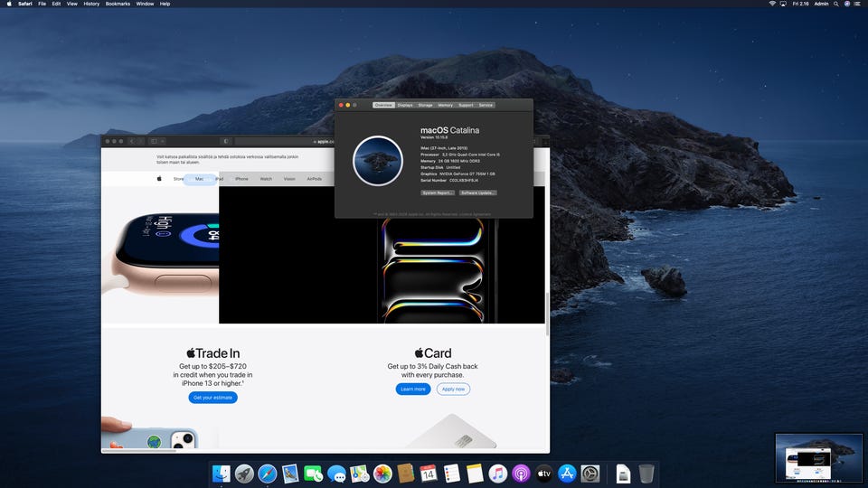Switch to Service tab in About This Mac
Image resolution: width=868 pixels, height=488 pixels.
[x=486, y=105]
